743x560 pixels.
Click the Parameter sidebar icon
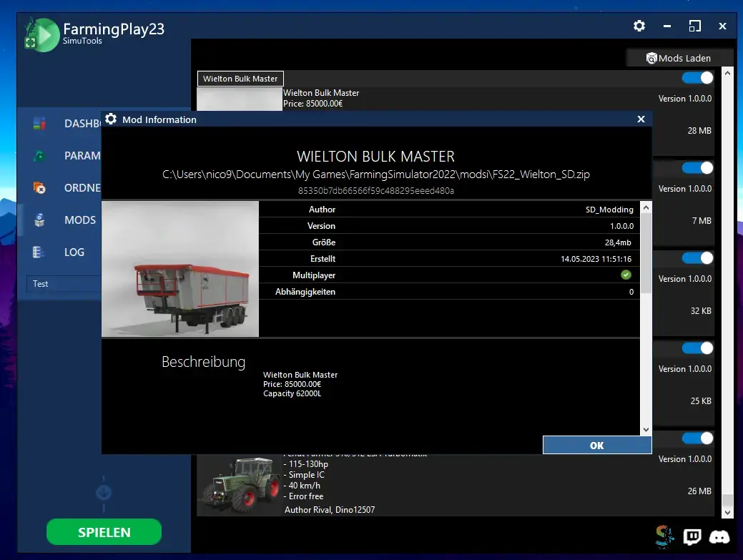click(x=39, y=156)
